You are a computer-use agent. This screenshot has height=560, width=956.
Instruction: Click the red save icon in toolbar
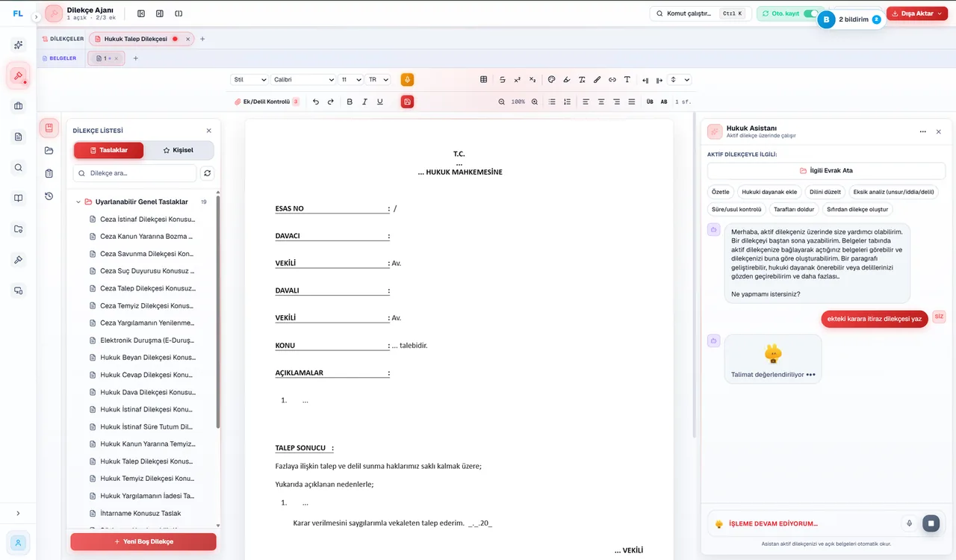point(407,102)
